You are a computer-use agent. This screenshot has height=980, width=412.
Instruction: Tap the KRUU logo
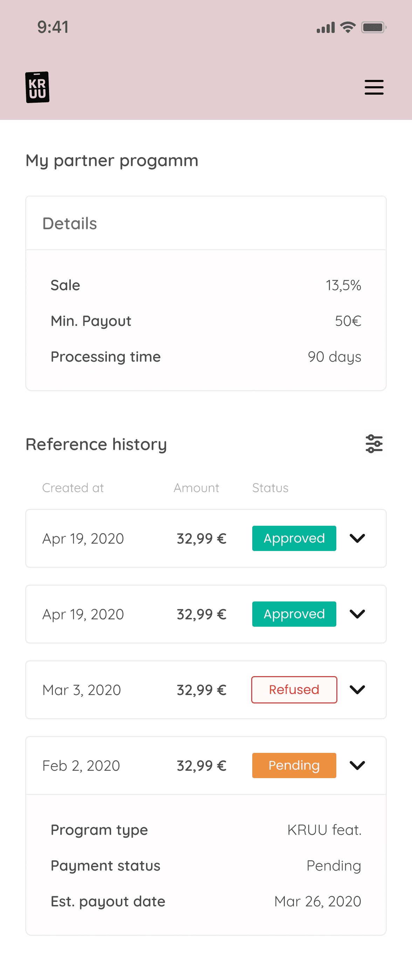(37, 87)
